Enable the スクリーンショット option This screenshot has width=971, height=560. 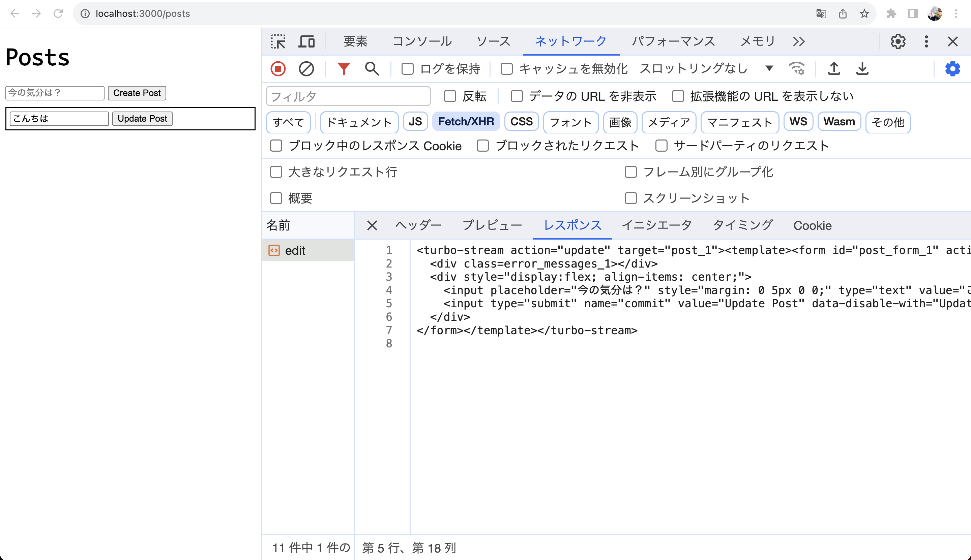(630, 198)
